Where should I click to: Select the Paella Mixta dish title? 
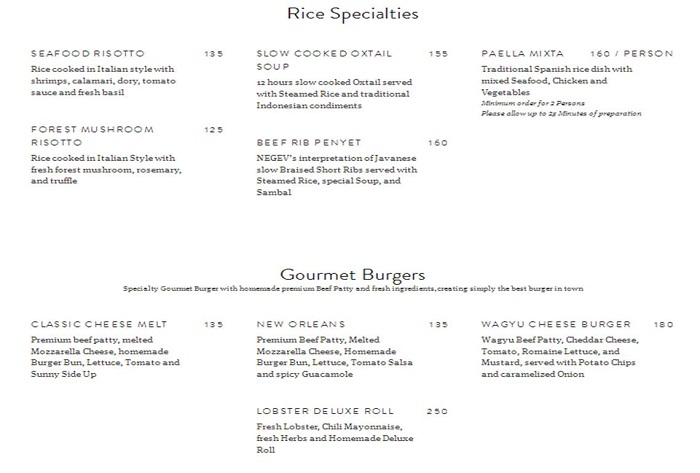pyautogui.click(x=522, y=53)
